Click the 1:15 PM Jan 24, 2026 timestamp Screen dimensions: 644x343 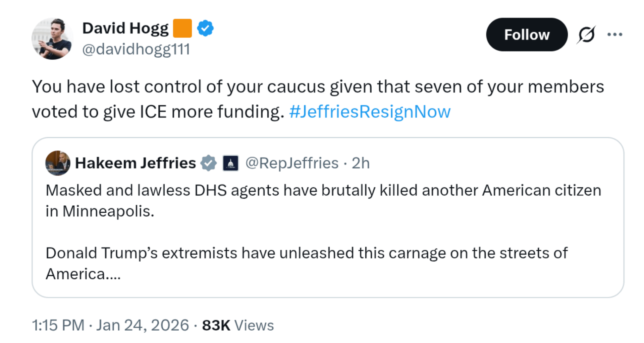point(110,325)
